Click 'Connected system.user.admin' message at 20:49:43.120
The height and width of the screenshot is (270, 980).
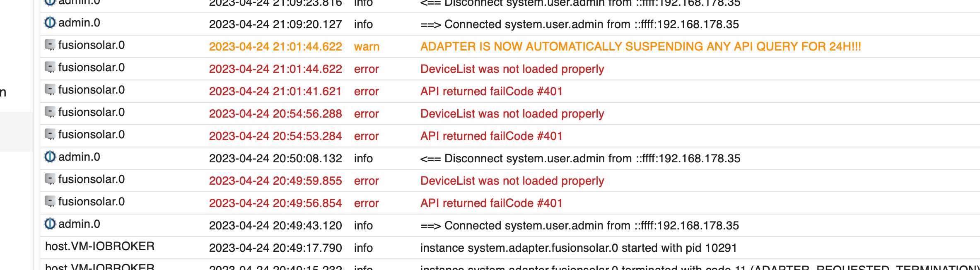[x=579, y=225]
